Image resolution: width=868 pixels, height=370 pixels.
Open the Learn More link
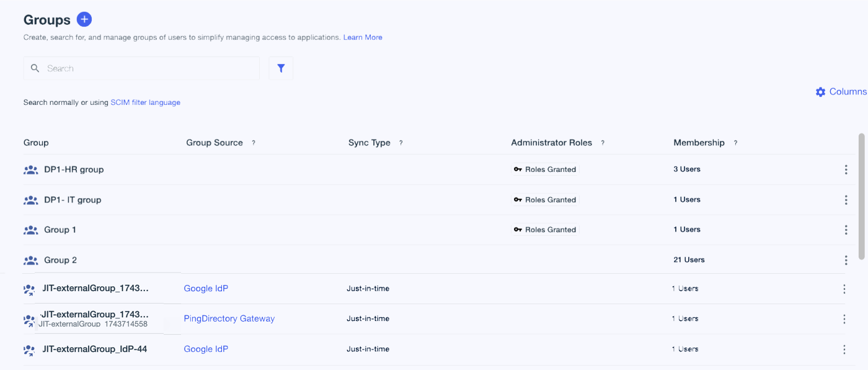point(363,37)
